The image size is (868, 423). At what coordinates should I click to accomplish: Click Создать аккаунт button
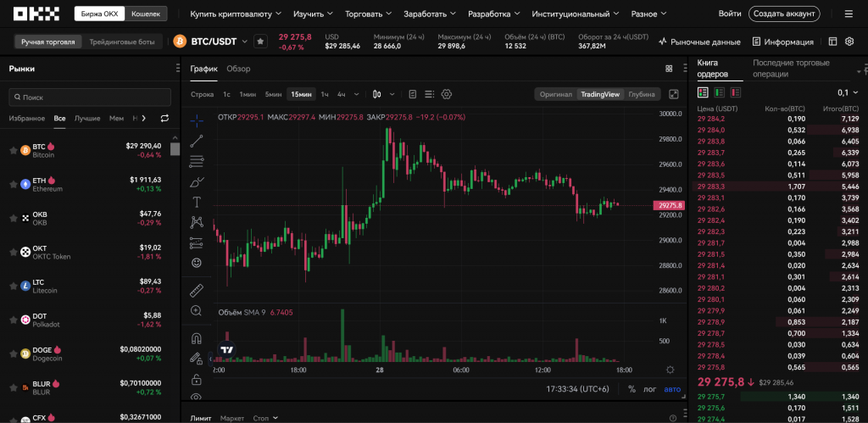click(x=784, y=14)
